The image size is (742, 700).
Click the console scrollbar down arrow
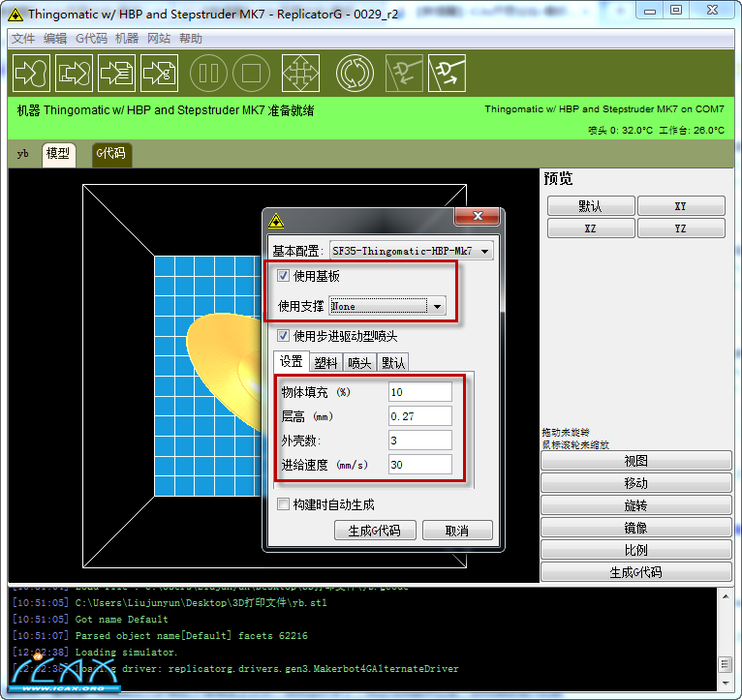click(726, 684)
